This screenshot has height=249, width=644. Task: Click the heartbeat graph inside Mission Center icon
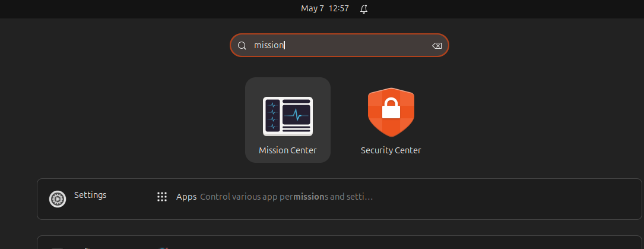(296, 115)
